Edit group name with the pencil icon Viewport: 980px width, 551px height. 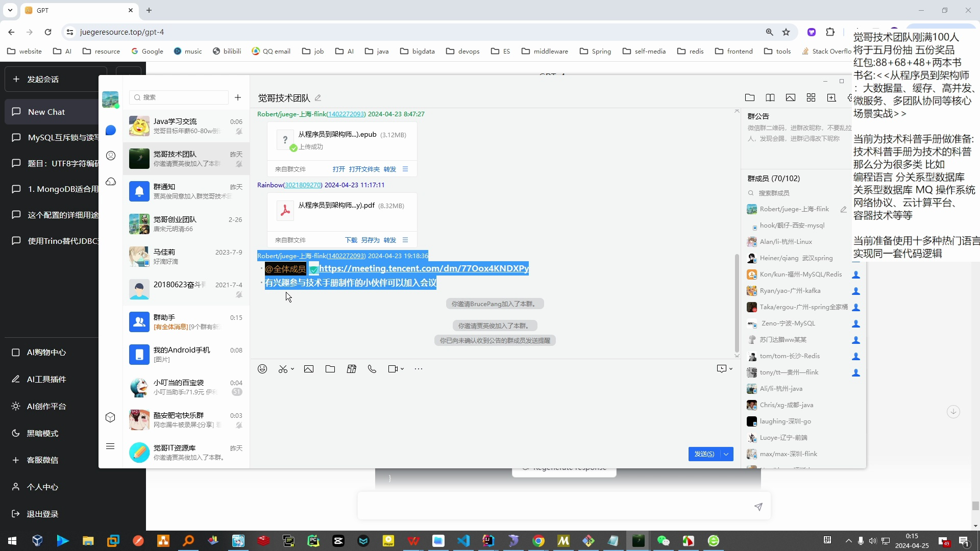point(318,97)
